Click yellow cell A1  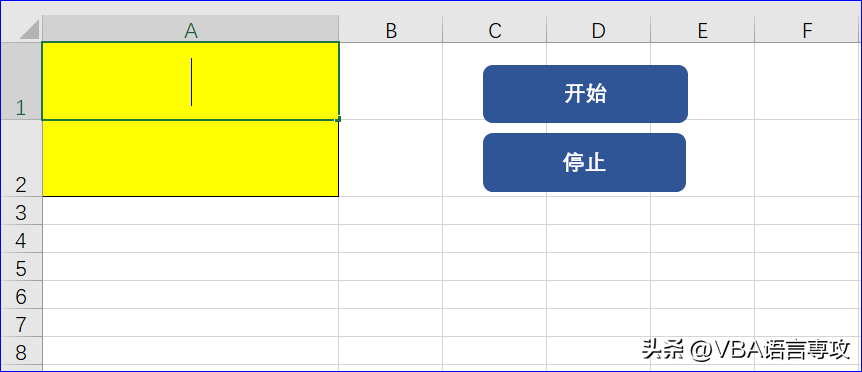(191, 81)
